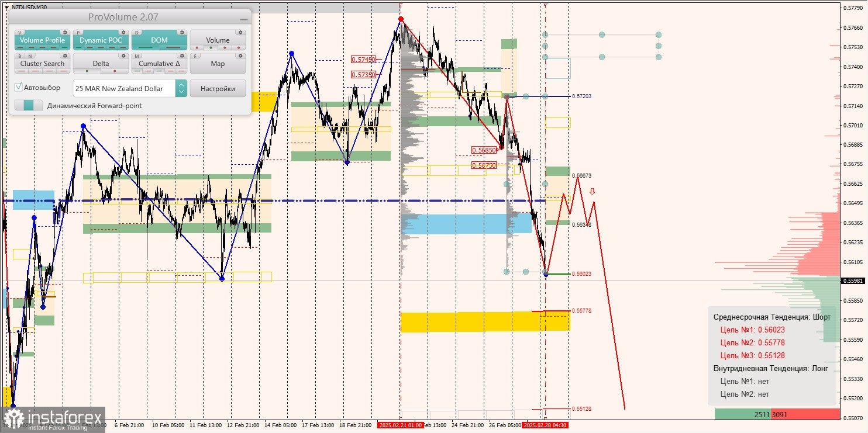Click Среднесрочная Тенденция: Шорт text

click(x=772, y=317)
